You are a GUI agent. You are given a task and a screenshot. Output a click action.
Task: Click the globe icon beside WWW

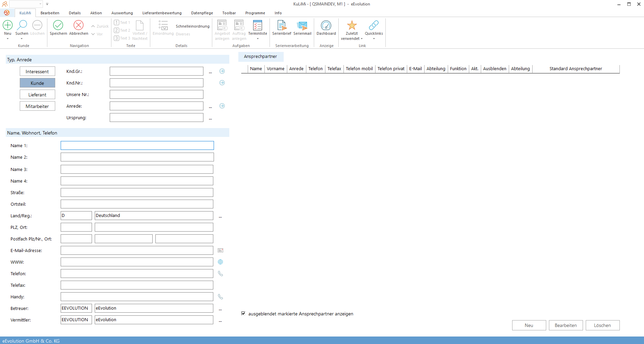[220, 262]
